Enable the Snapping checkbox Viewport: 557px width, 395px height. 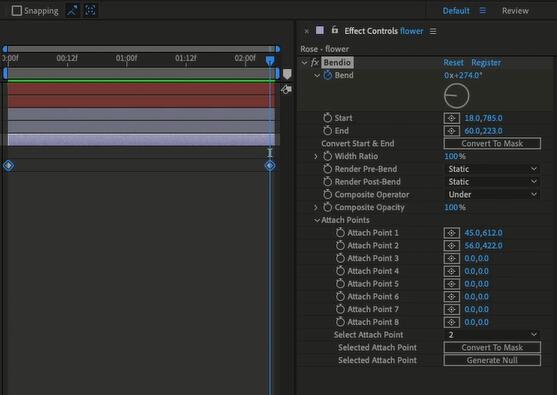tap(16, 11)
